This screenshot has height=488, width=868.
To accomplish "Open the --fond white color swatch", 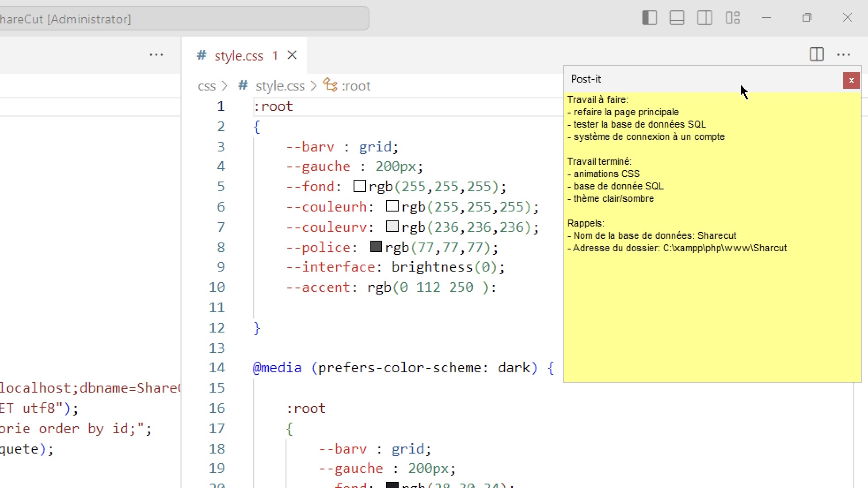I will click(360, 186).
